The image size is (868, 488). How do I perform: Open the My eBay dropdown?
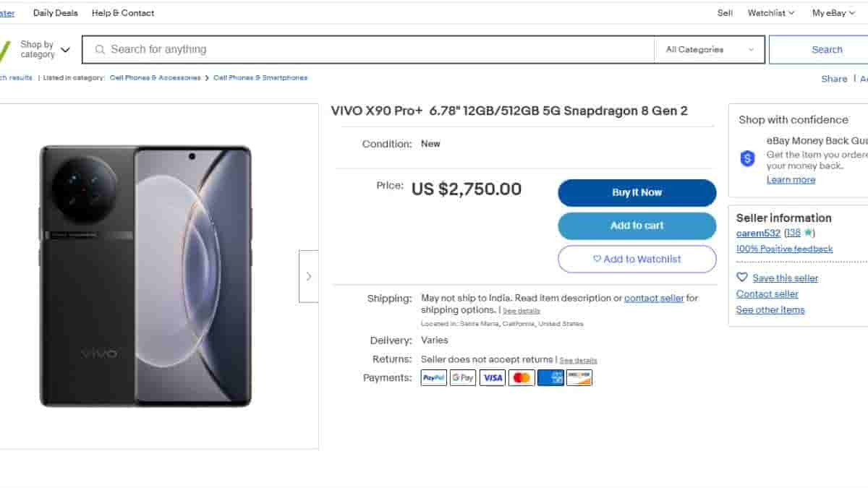pos(831,12)
